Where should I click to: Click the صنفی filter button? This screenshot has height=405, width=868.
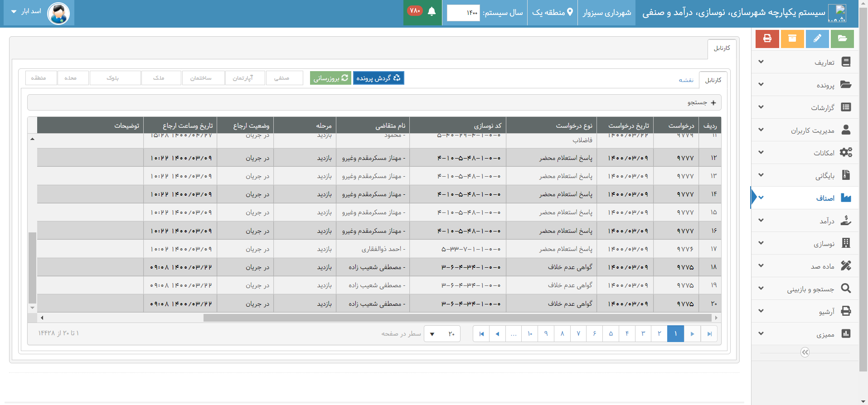pyautogui.click(x=284, y=78)
